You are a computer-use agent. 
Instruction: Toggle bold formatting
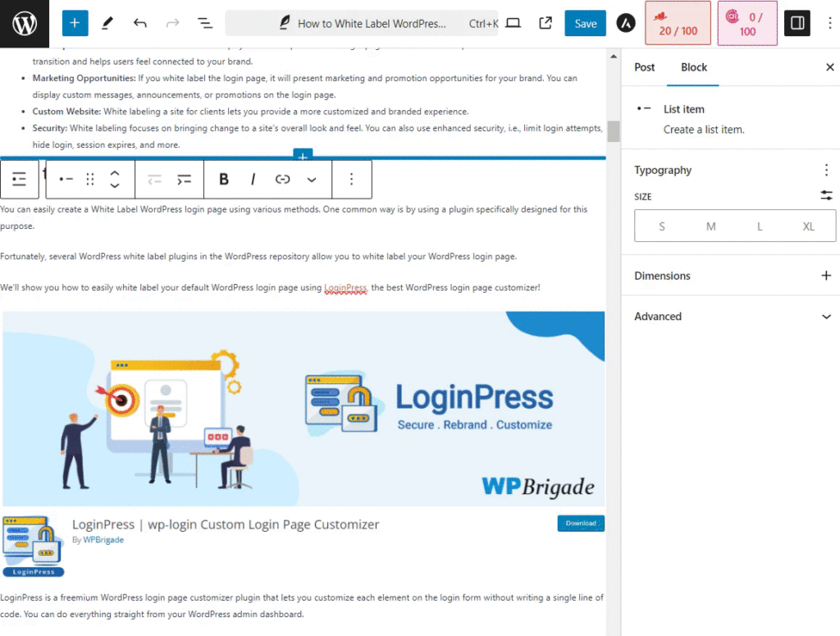pos(224,179)
